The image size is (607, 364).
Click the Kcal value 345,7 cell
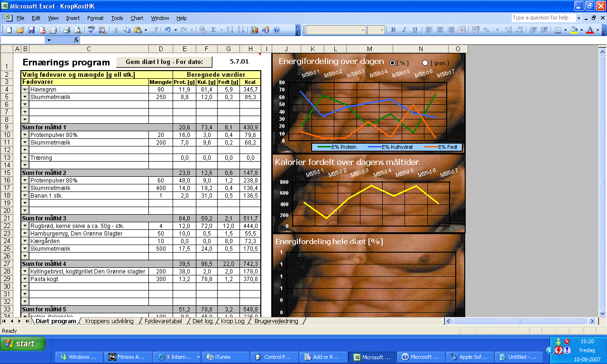[x=250, y=90]
